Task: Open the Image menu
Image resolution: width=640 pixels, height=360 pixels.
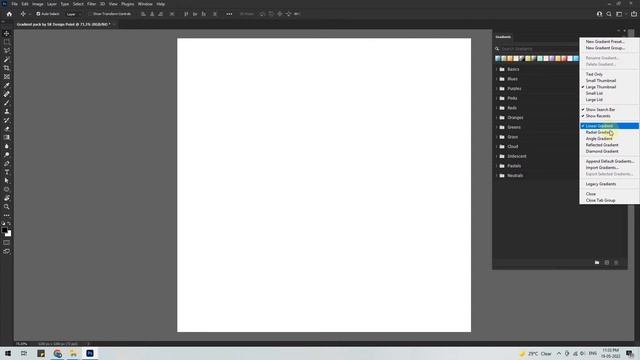Action: [38, 4]
